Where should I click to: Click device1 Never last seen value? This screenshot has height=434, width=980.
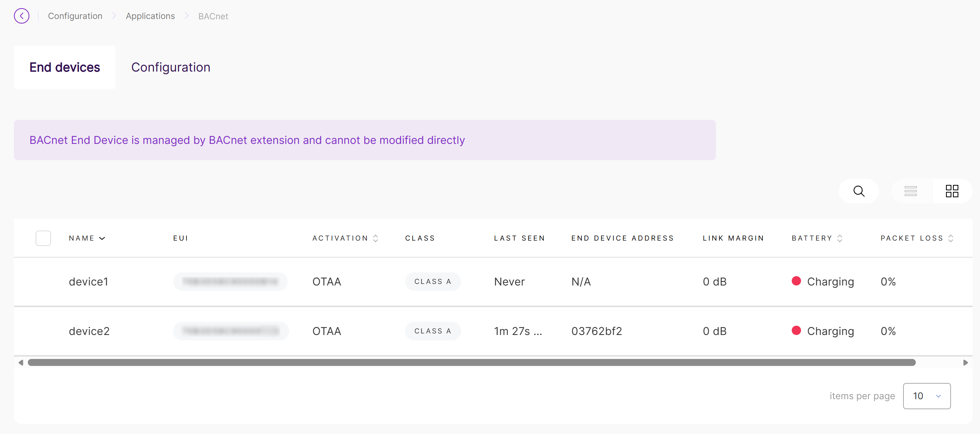click(x=510, y=282)
